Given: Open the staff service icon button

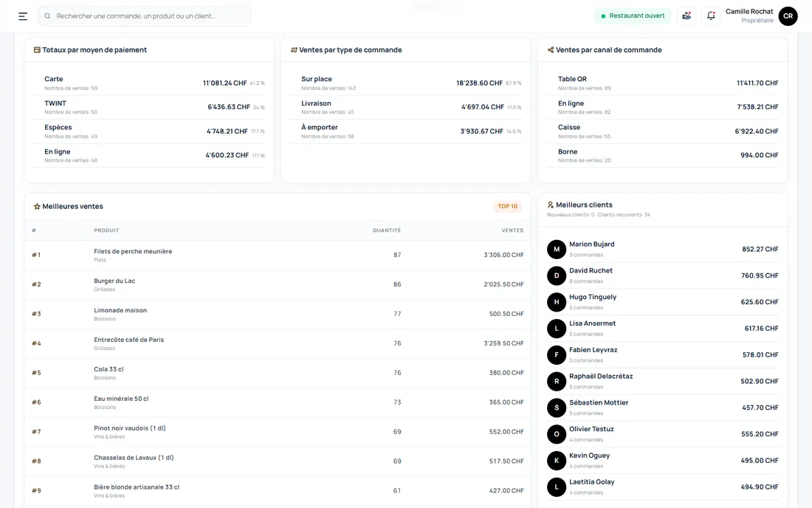Looking at the screenshot, I should click(687, 16).
